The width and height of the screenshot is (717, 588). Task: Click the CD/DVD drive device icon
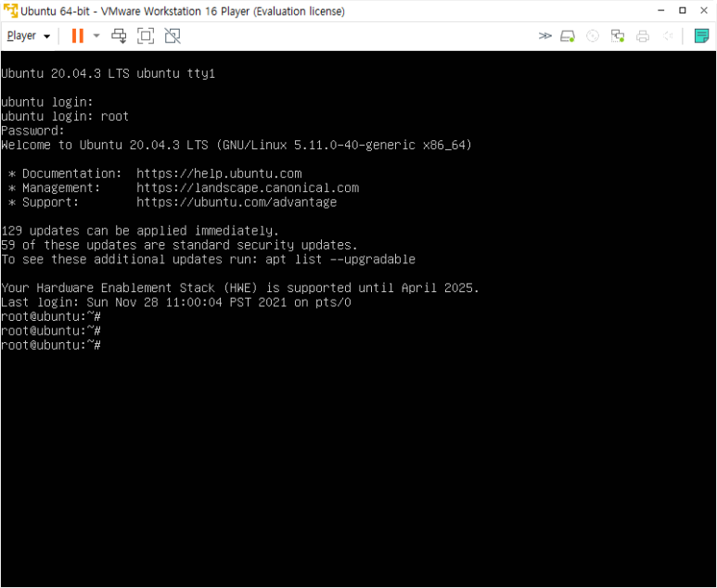pos(593,36)
